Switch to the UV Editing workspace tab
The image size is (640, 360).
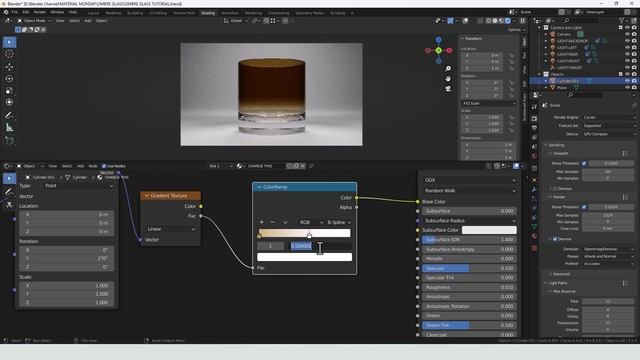click(158, 13)
